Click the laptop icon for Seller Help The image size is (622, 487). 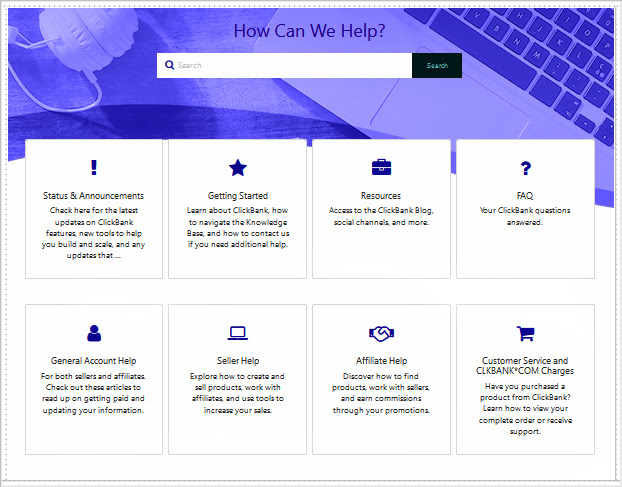click(238, 333)
